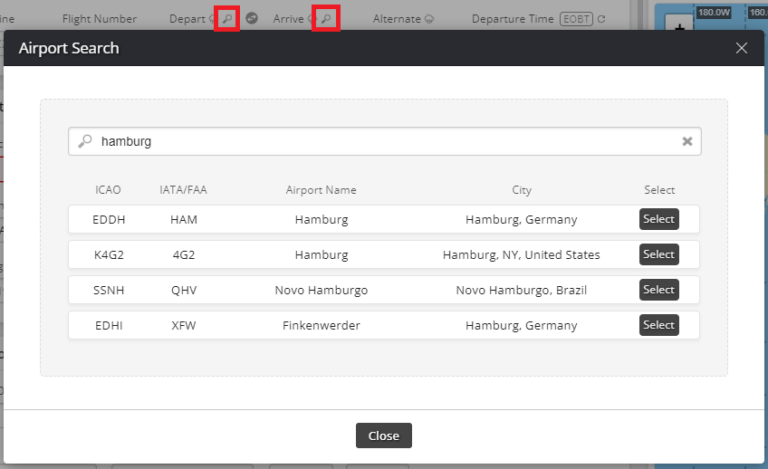Click the Depart airport search magnifier icon
Screen dimensions: 768x469
point(227,18)
